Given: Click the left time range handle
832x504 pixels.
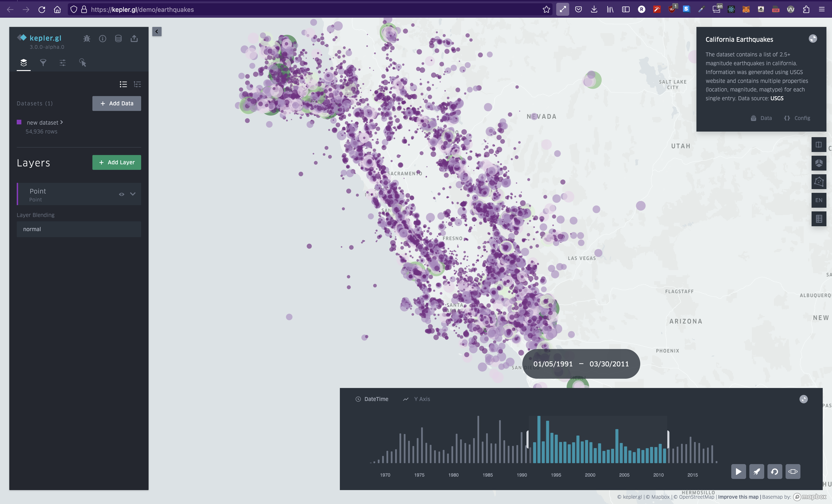Looking at the screenshot, I should [x=528, y=439].
